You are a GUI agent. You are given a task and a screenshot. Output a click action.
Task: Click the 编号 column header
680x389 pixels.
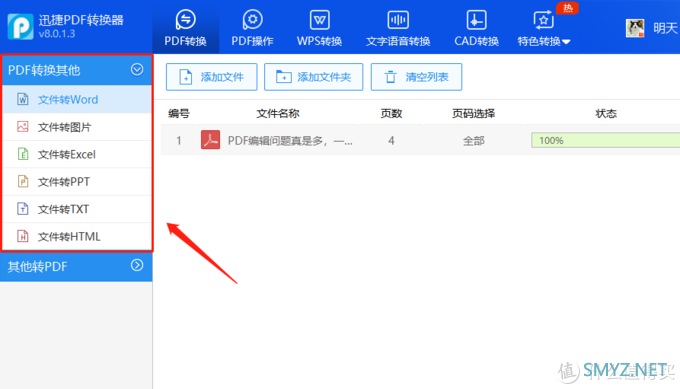click(x=179, y=114)
